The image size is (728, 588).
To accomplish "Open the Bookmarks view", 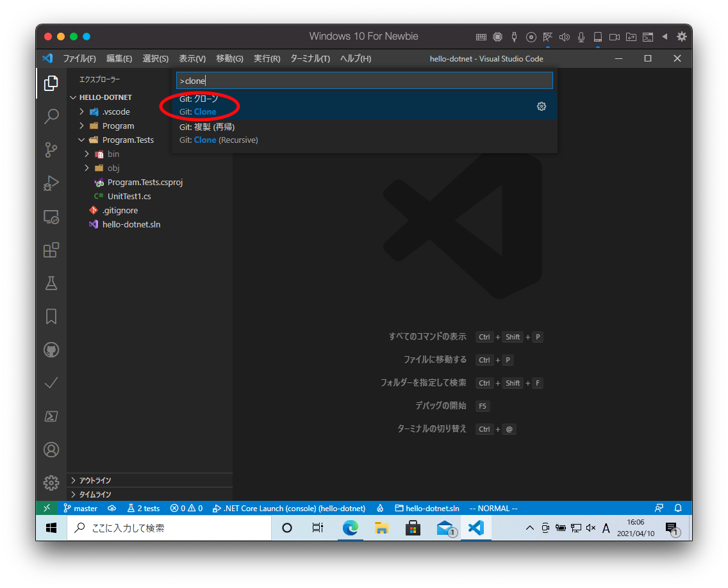I will (51, 316).
